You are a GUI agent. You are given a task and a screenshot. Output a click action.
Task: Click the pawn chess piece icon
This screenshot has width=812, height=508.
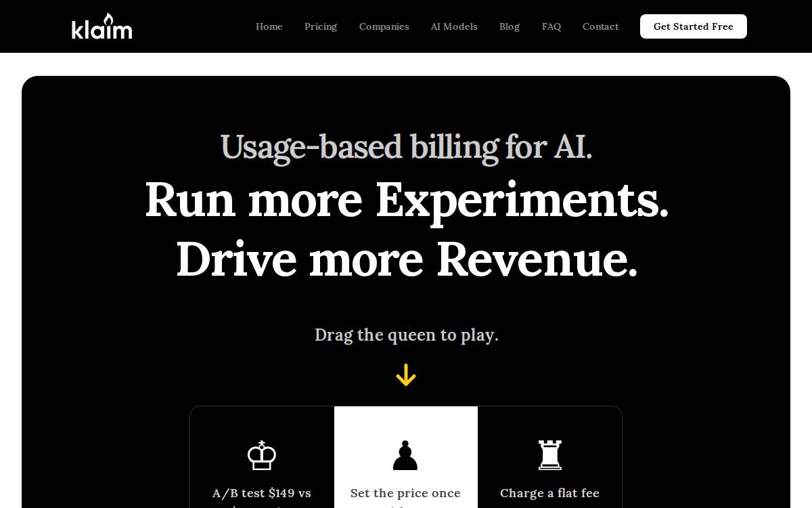coord(405,454)
